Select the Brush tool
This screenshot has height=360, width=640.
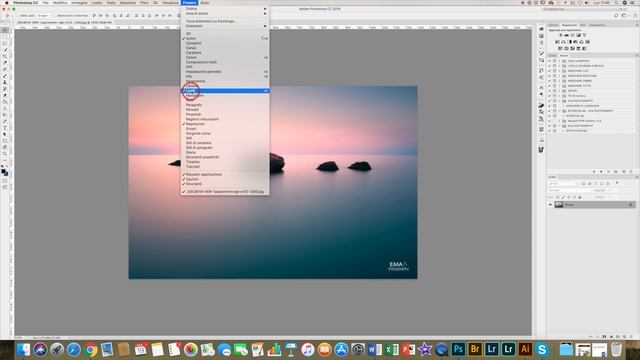click(5, 76)
